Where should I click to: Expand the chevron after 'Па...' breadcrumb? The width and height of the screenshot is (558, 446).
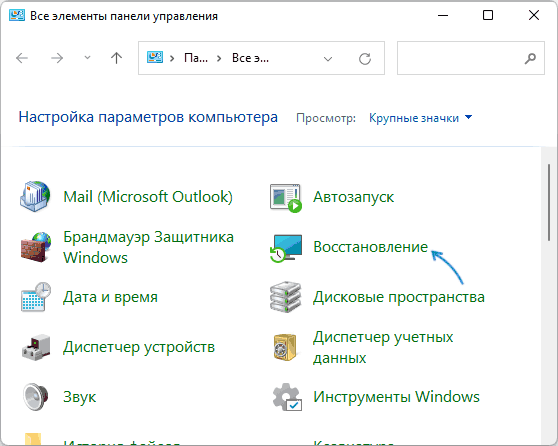pos(219,58)
